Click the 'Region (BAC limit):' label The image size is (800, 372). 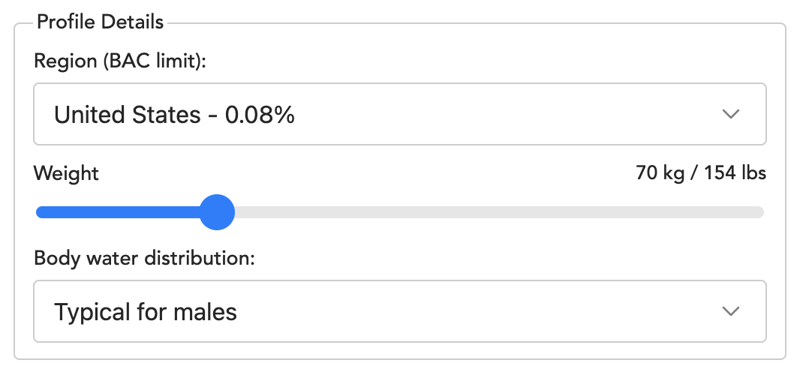[120, 62]
